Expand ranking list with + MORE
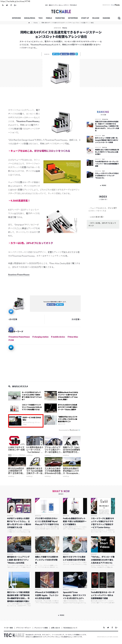Screen dimensions: 122x644 pos(103,185)
